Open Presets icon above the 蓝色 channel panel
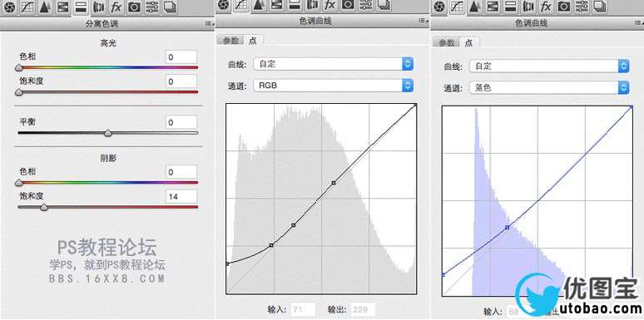 pyautogui.click(x=582, y=6)
